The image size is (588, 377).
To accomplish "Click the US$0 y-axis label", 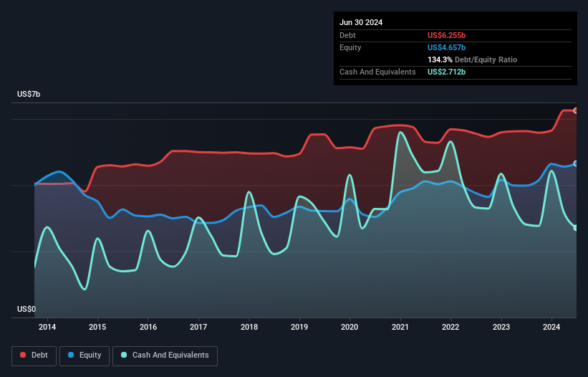I will 26,309.
